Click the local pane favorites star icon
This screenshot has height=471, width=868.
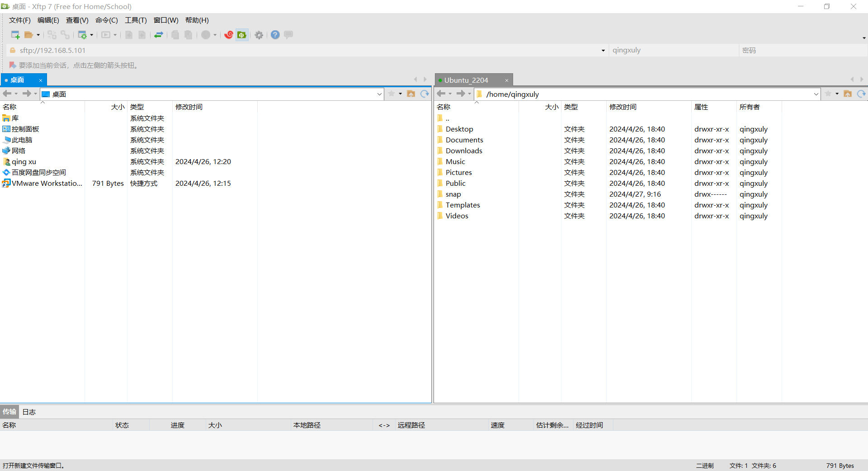[392, 94]
